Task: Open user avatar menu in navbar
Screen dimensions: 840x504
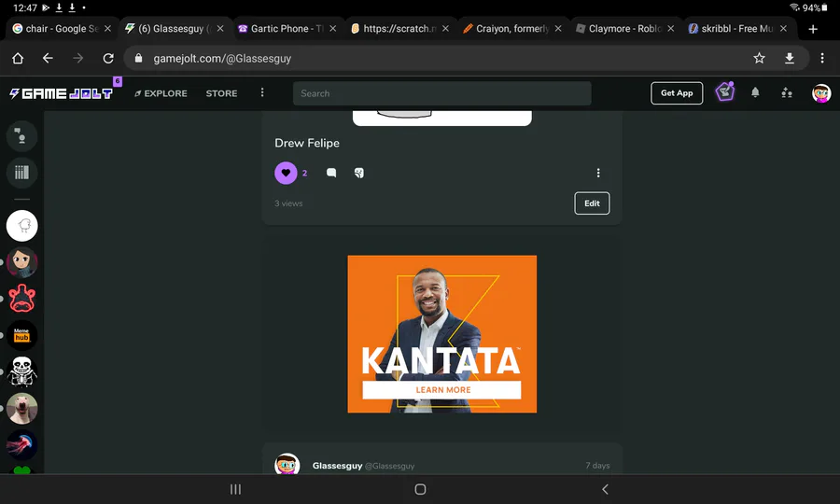Action: tap(821, 93)
